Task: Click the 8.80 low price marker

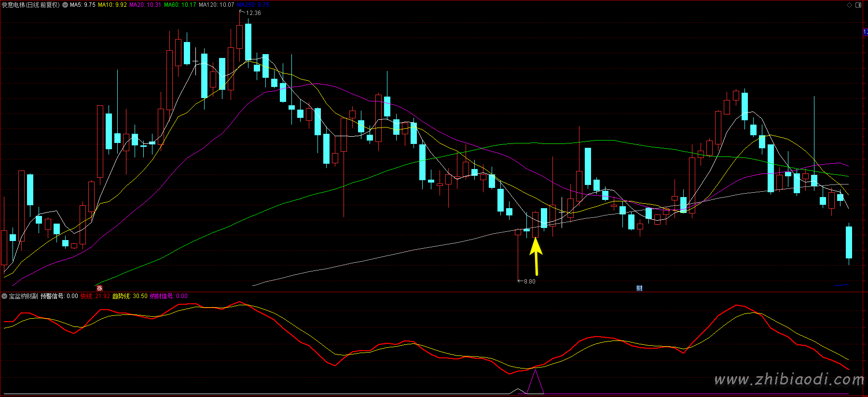Action: pos(529,282)
